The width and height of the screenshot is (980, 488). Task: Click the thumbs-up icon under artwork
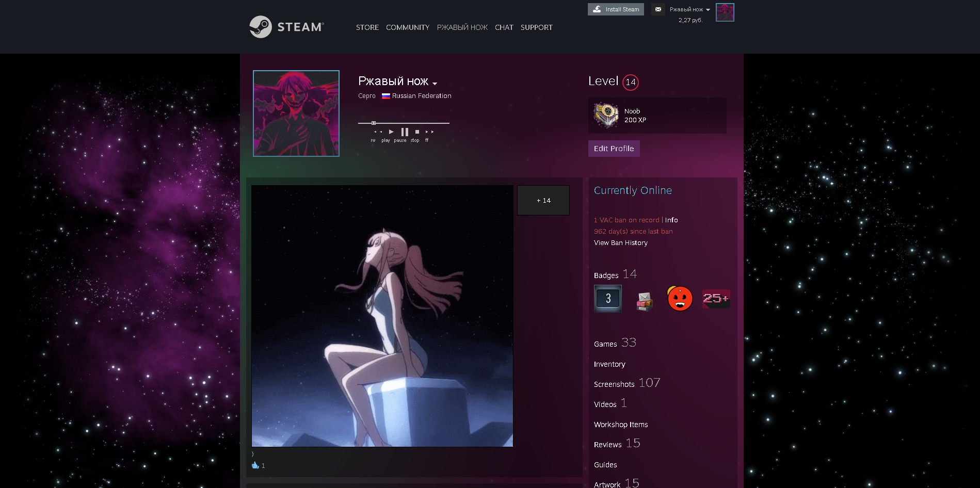click(255, 465)
